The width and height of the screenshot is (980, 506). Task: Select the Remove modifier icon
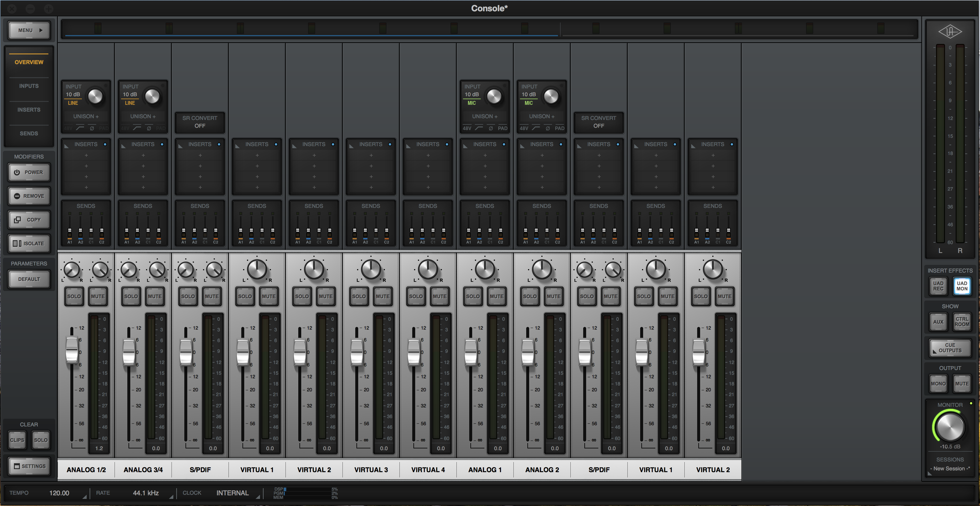coord(17,196)
